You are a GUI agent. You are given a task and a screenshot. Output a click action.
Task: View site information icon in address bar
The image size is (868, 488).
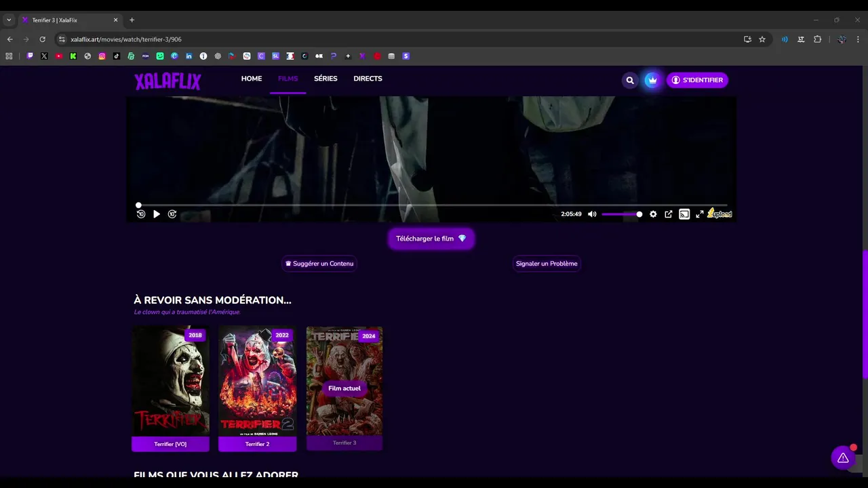tap(62, 39)
